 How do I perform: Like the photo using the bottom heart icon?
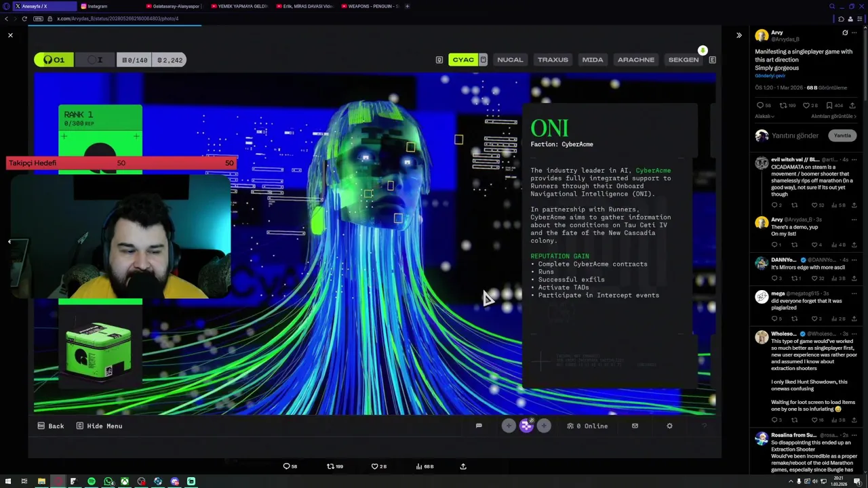point(378,466)
